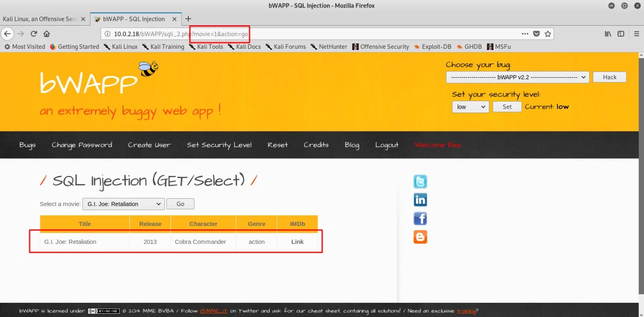Open the GHDB bookmark
644x317 pixels.
[469, 47]
